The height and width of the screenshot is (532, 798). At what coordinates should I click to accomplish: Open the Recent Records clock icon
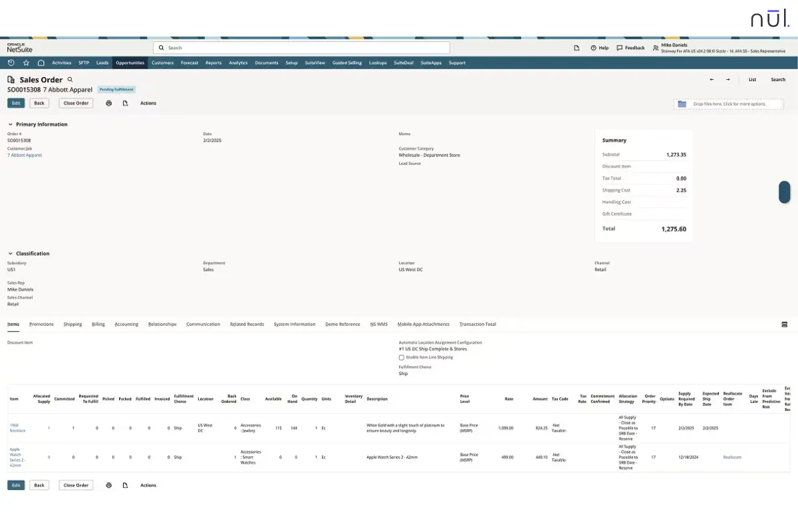tap(11, 63)
